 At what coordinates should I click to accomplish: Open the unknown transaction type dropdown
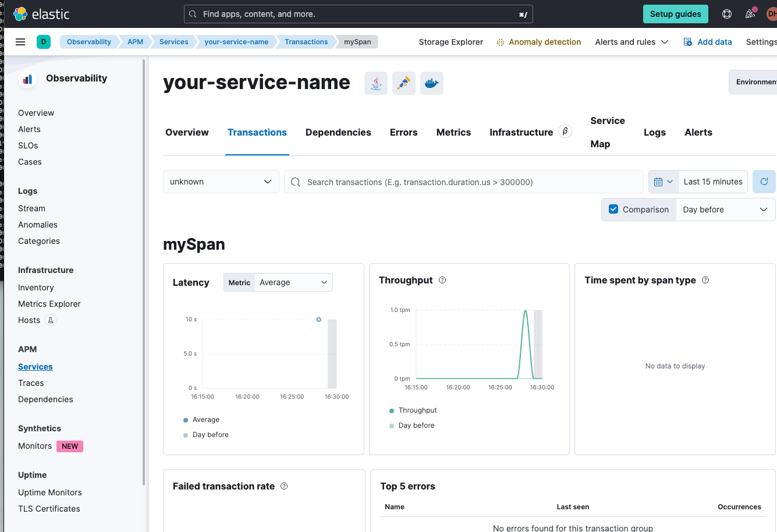221,182
